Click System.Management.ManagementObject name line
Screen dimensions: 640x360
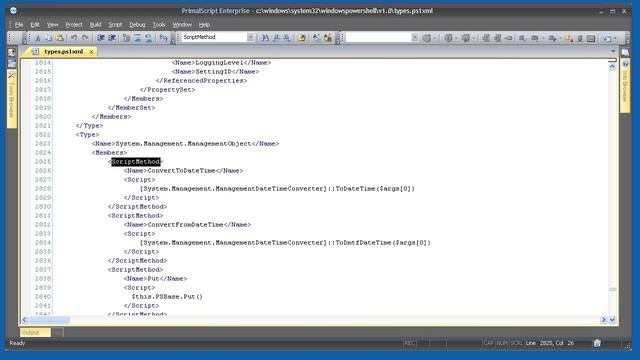185,144
